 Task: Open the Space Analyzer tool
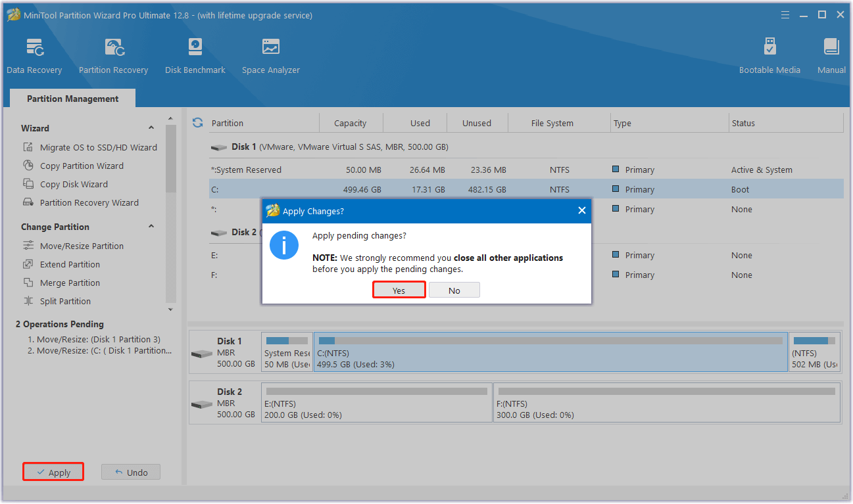[x=270, y=57]
